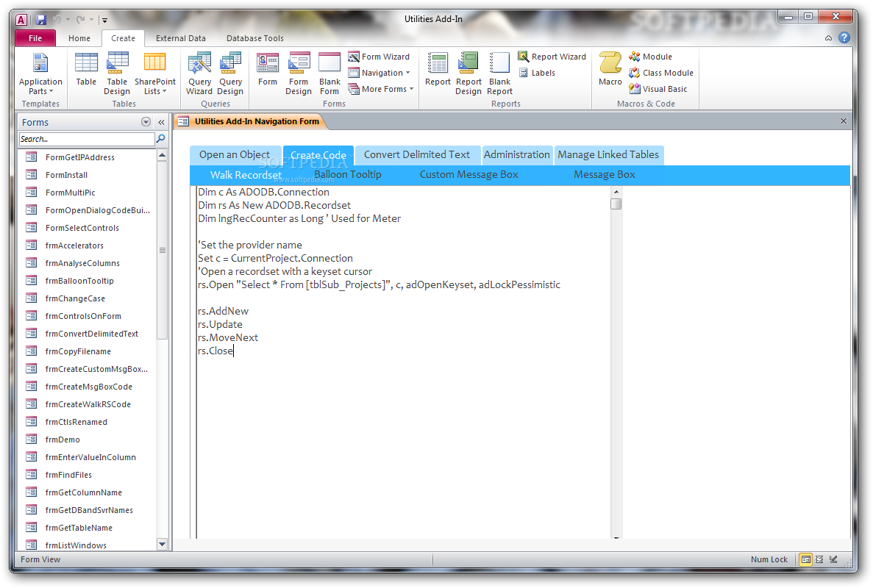Create a new Macro
The height and width of the screenshot is (588, 873).
tap(610, 70)
